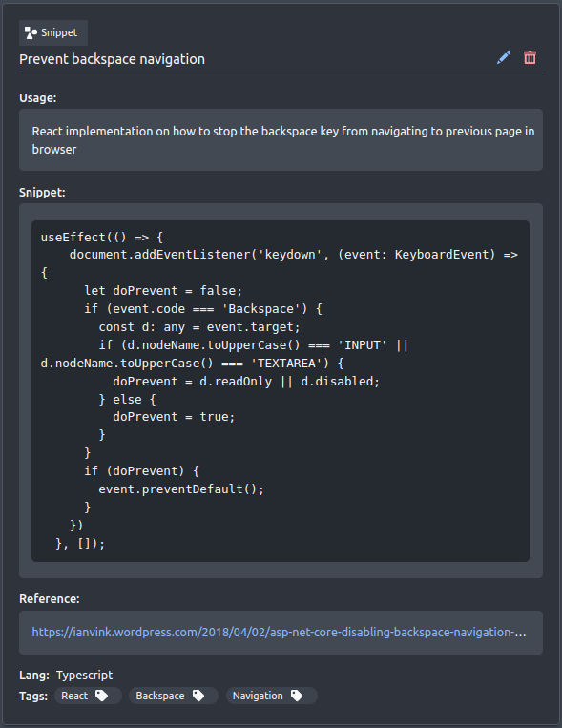Select the React tag
The height and width of the screenshot is (728, 562).
pos(88,696)
